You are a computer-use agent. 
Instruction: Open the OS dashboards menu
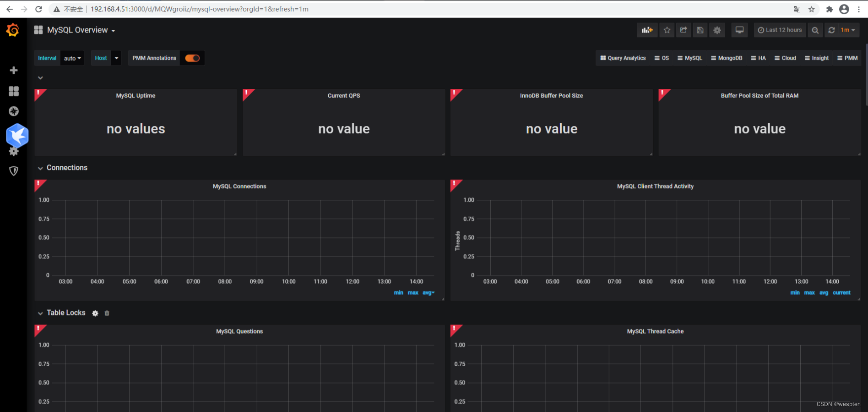662,58
